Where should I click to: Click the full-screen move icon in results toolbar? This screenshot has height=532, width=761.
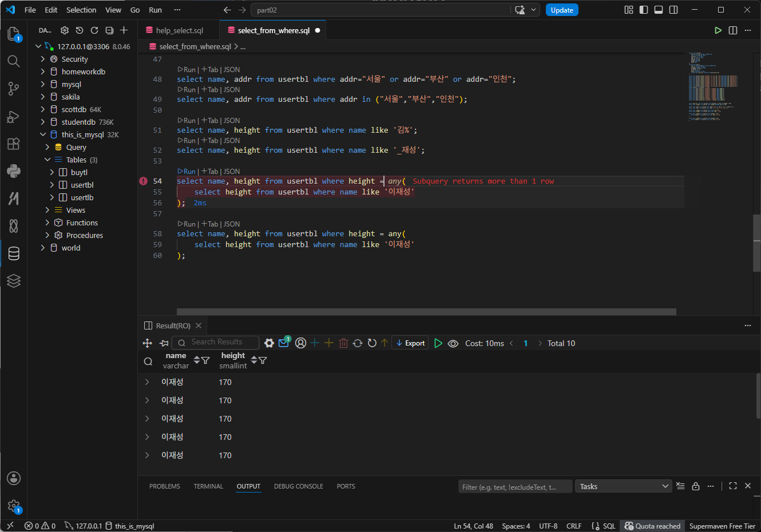point(147,343)
